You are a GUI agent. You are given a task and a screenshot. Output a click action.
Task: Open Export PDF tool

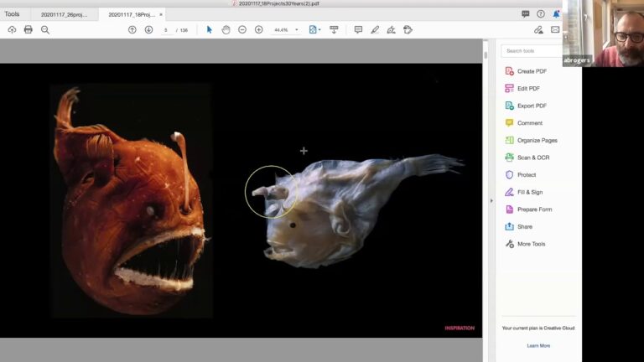531,106
